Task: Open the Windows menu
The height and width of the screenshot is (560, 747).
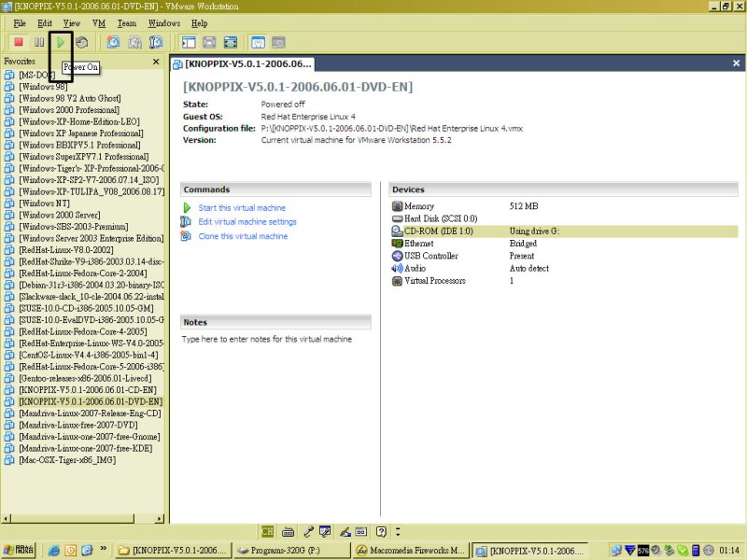Action: point(164,22)
